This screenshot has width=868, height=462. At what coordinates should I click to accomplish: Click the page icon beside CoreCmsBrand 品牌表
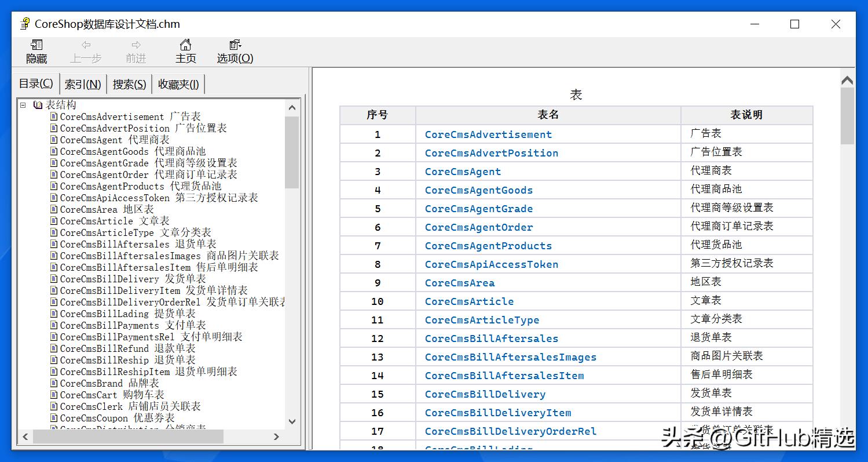(x=54, y=383)
